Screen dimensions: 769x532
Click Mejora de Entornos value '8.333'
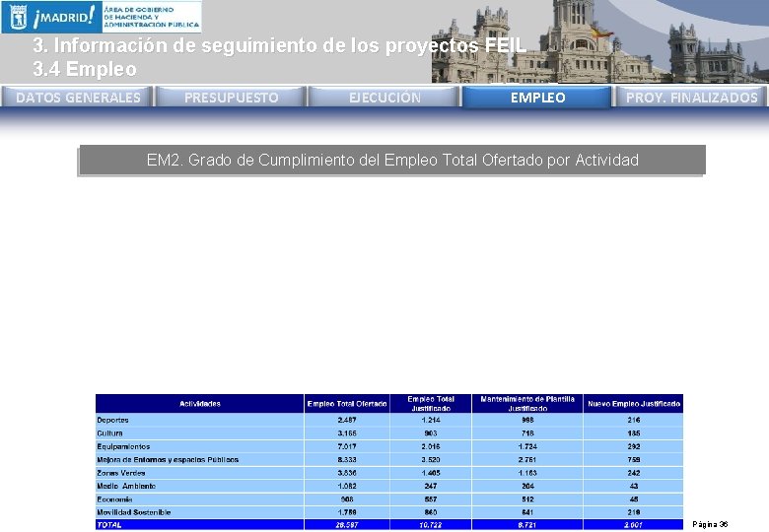pyautogui.click(x=347, y=459)
